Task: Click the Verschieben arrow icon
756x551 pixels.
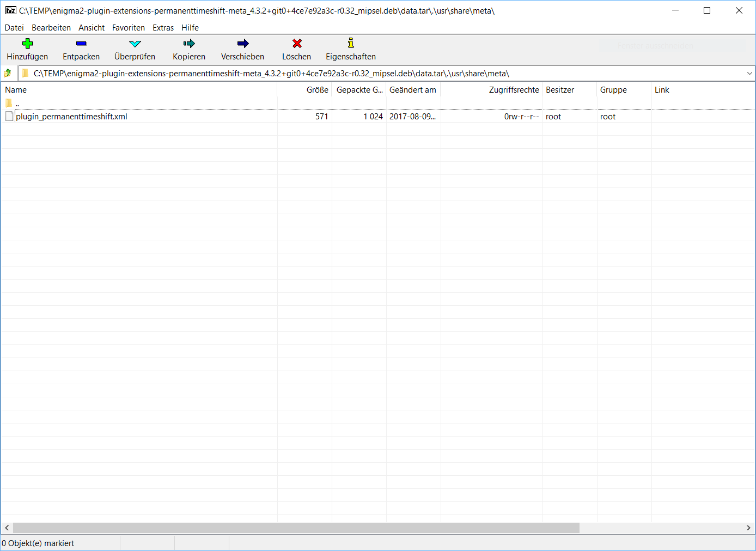Action: (242, 44)
